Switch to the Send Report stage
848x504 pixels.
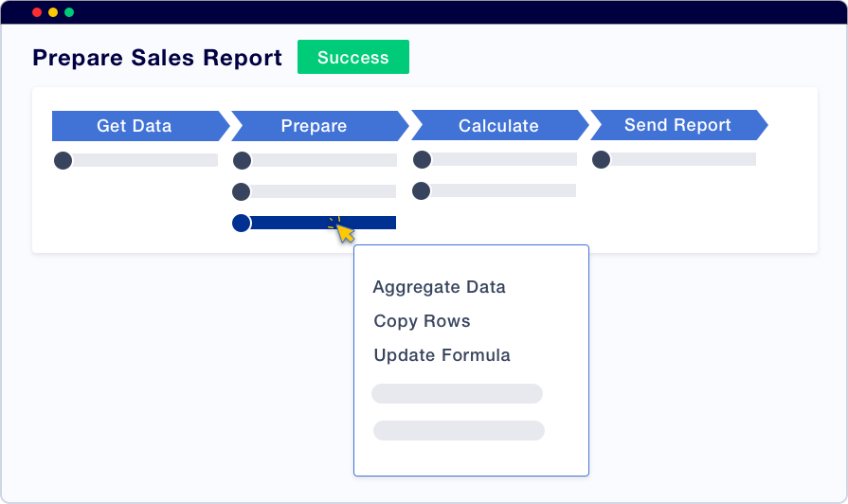pyautogui.click(x=677, y=125)
